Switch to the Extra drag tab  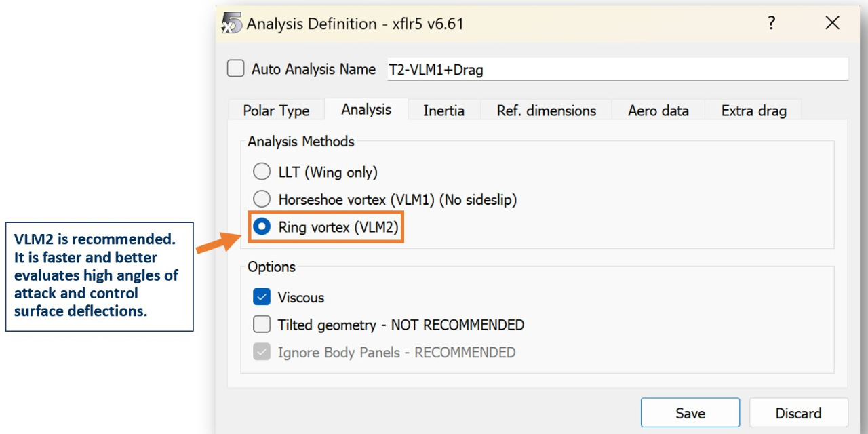point(753,111)
